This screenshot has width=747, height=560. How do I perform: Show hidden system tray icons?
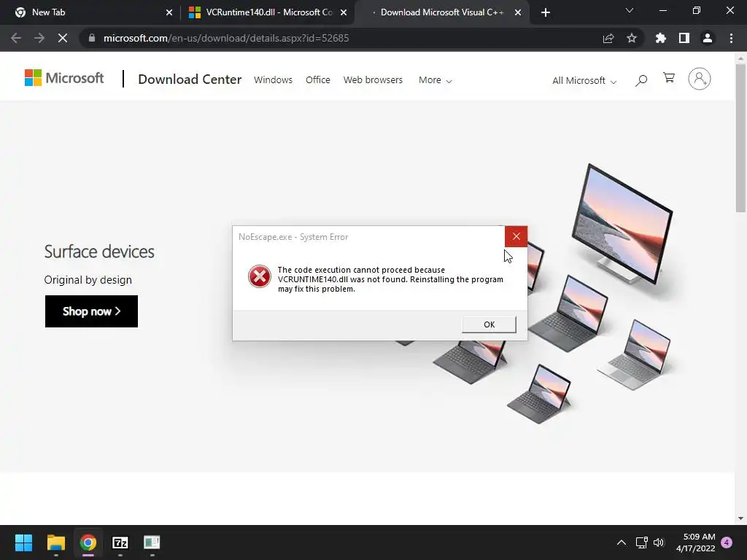pyautogui.click(x=622, y=542)
